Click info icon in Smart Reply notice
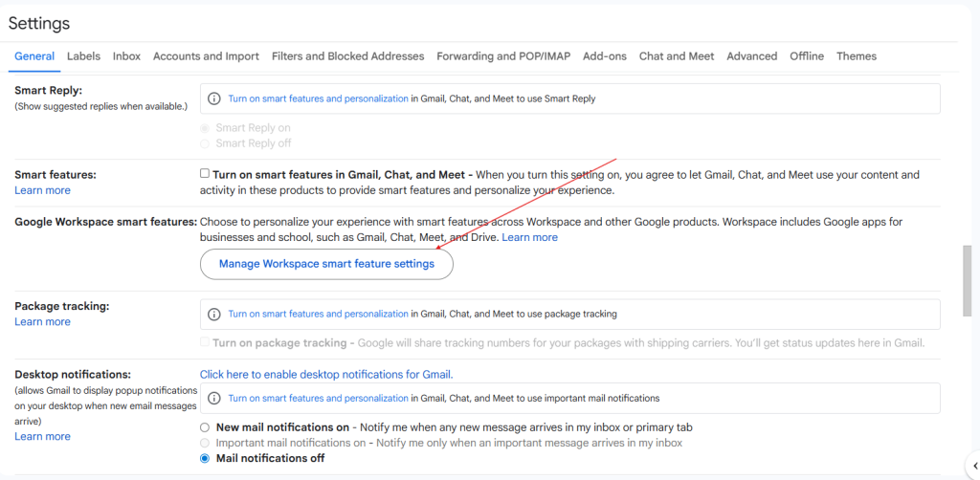This screenshot has height=480, width=980. (x=213, y=98)
